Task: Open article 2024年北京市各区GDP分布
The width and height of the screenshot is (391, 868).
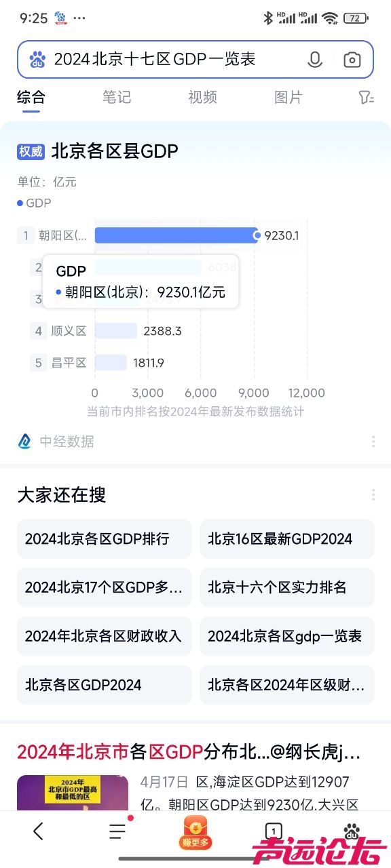Action: (x=189, y=752)
